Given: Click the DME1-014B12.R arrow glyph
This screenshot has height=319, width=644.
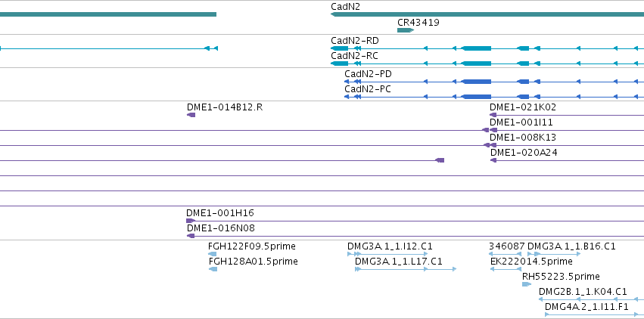Looking at the screenshot, I should 191,115.
